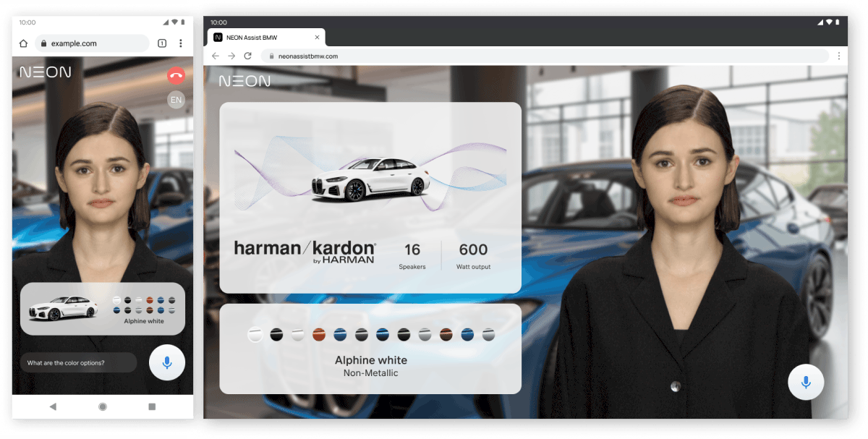This screenshot has width=868, height=439.
Task: Click the tablet status bar signal icon
Action: (x=820, y=22)
